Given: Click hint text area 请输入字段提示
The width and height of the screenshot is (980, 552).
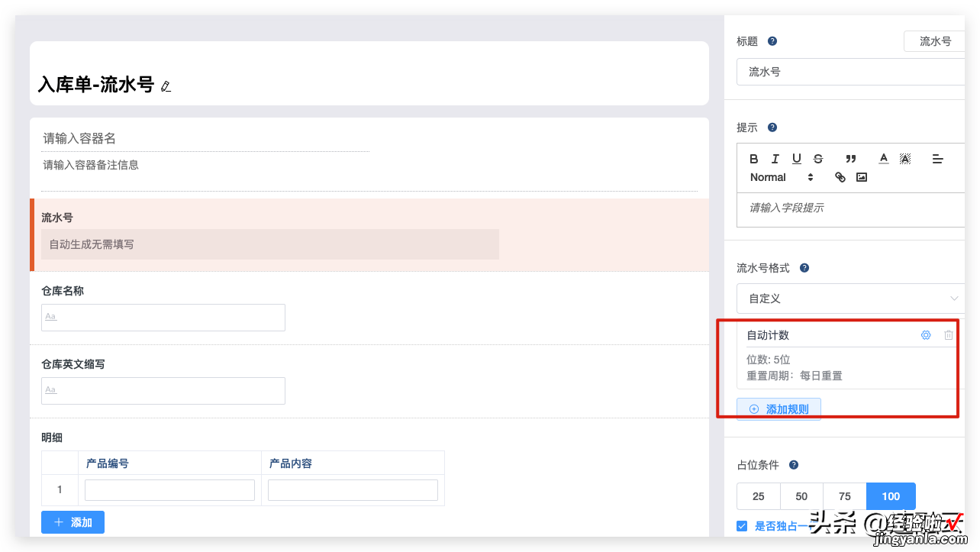Looking at the screenshot, I should [850, 208].
